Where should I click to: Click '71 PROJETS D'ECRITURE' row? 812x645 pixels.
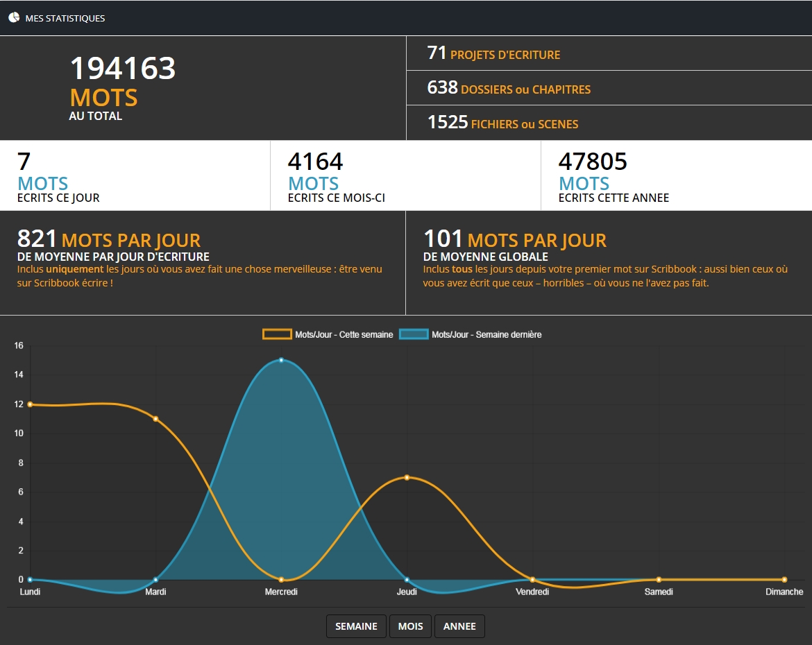tap(609, 53)
